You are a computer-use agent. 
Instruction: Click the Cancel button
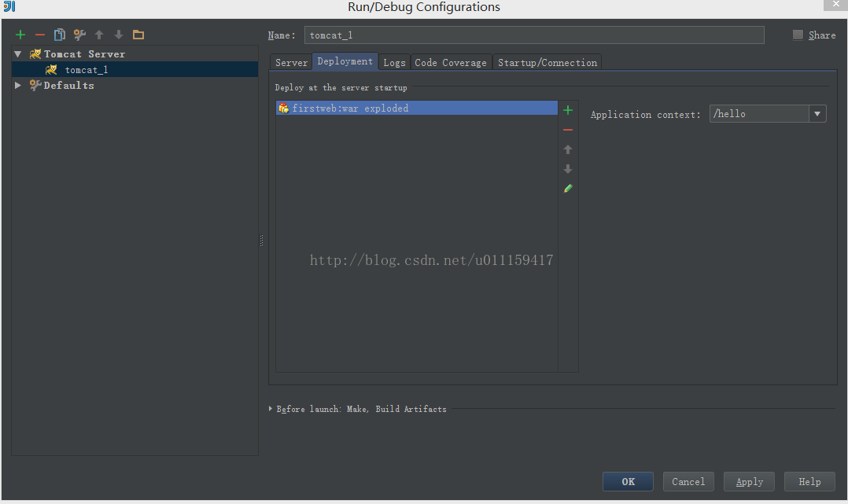[x=688, y=481]
